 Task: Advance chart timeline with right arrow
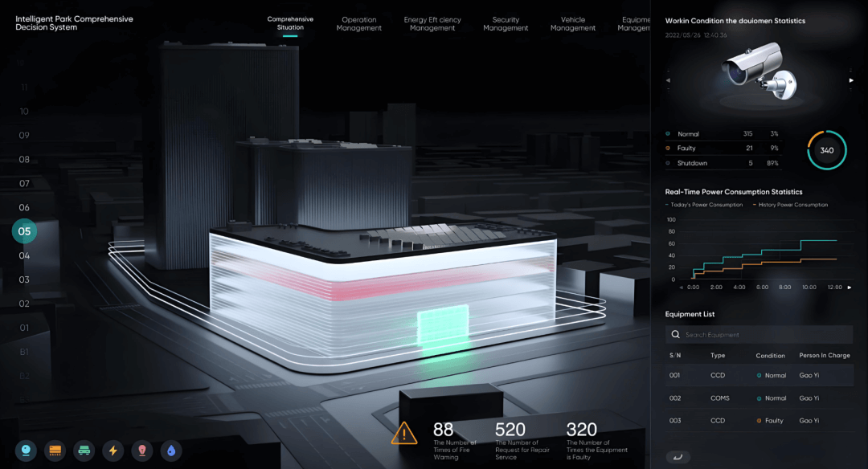click(x=850, y=288)
